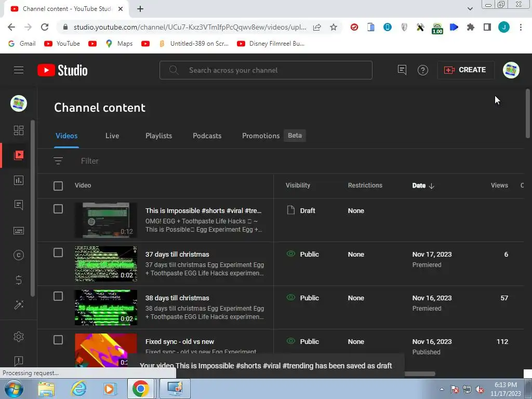Reload the page with the refresh icon
This screenshot has width=532, height=399.
tap(45, 27)
